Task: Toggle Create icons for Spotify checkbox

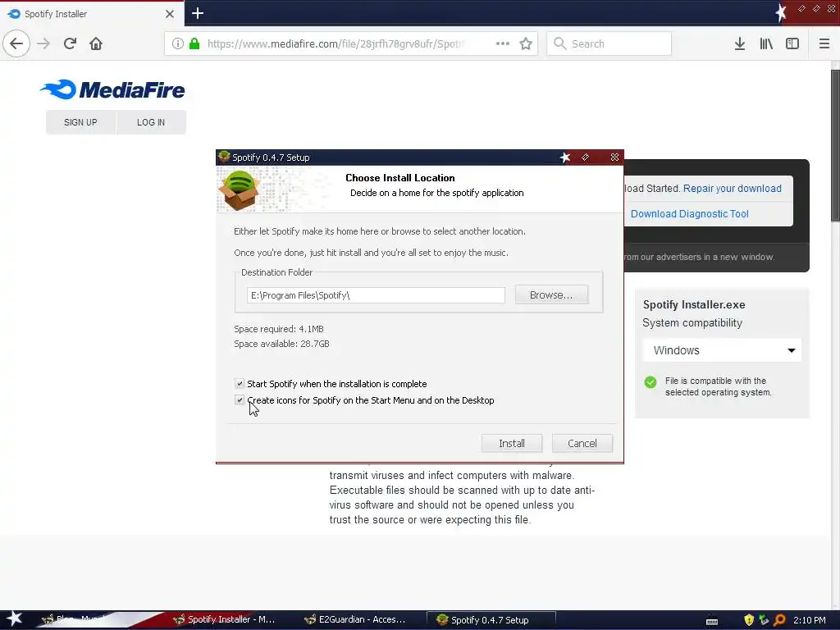Action: (x=240, y=399)
